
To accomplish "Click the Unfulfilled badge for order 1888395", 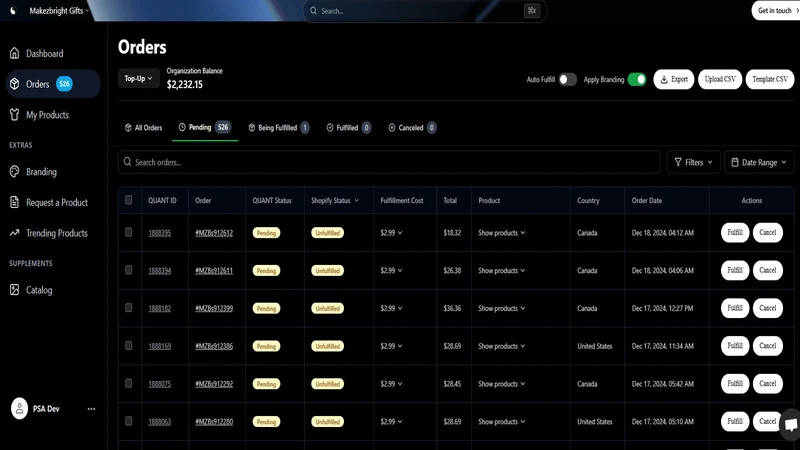I will tap(328, 233).
